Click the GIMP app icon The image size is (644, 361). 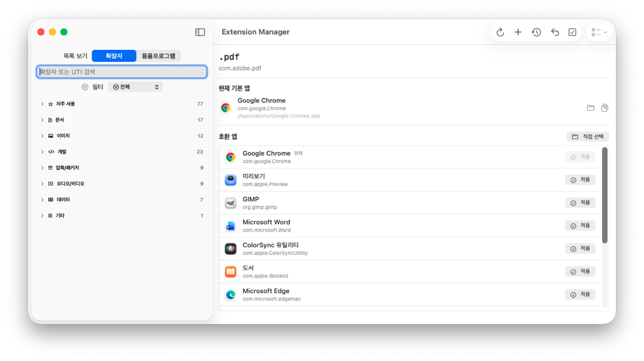tap(231, 203)
